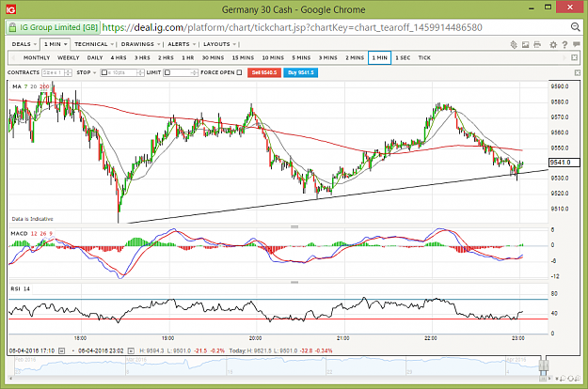588x389 pixels.
Task: Select the 3 HRS timeframe
Action: pos(142,57)
